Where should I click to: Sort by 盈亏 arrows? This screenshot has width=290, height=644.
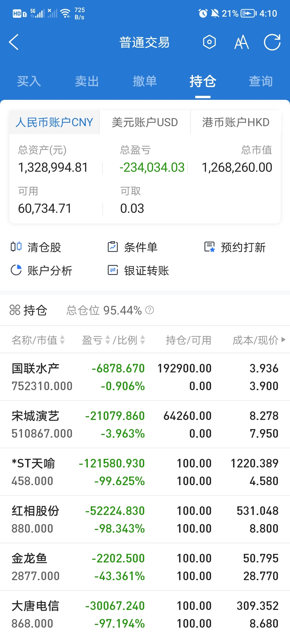click(x=108, y=340)
